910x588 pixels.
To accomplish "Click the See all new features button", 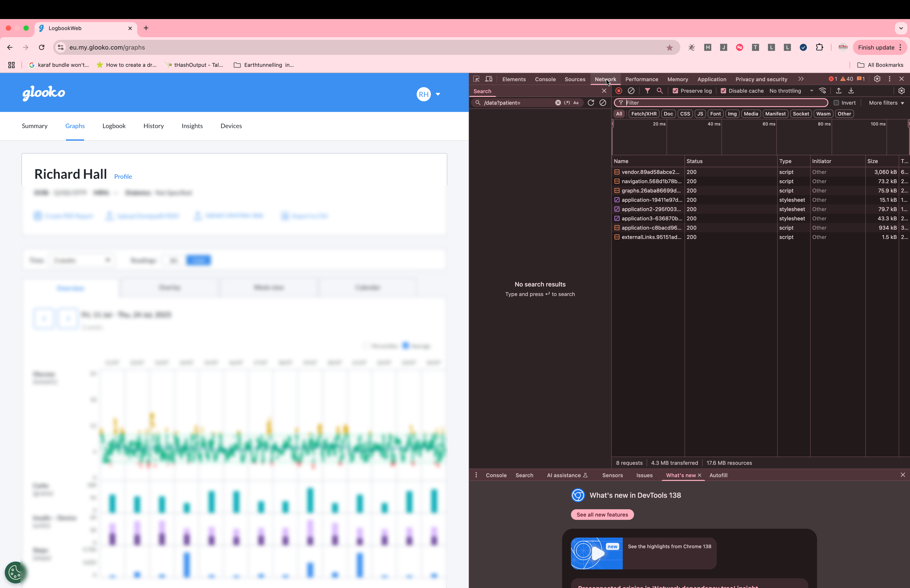I will pyautogui.click(x=602, y=515).
